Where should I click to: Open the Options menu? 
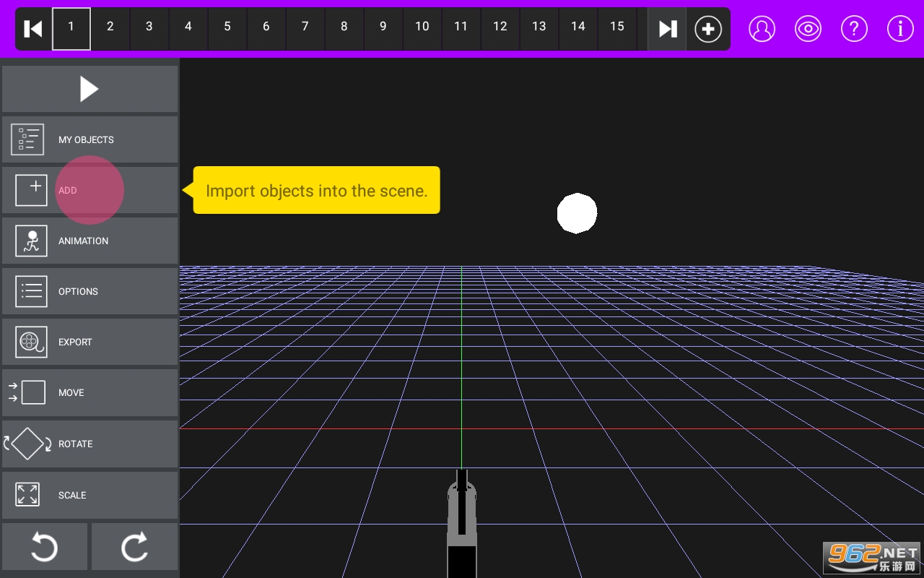coord(90,291)
